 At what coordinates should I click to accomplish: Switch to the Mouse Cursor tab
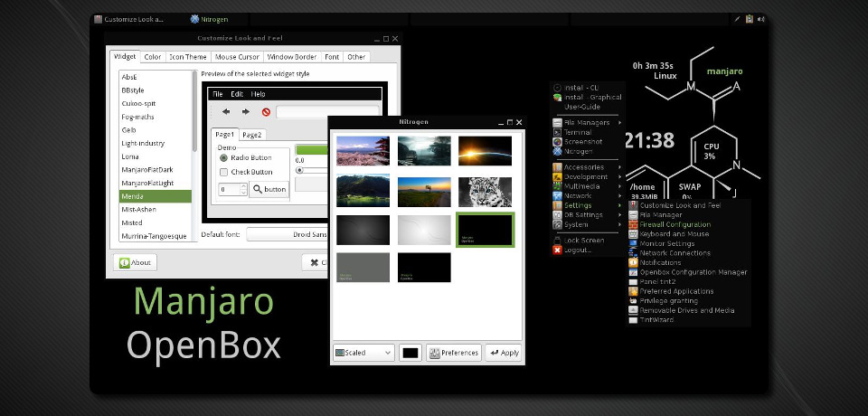coord(237,56)
